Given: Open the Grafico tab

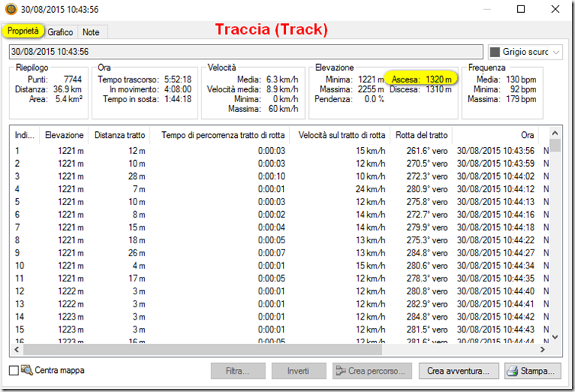Looking at the screenshot, I should [x=60, y=32].
